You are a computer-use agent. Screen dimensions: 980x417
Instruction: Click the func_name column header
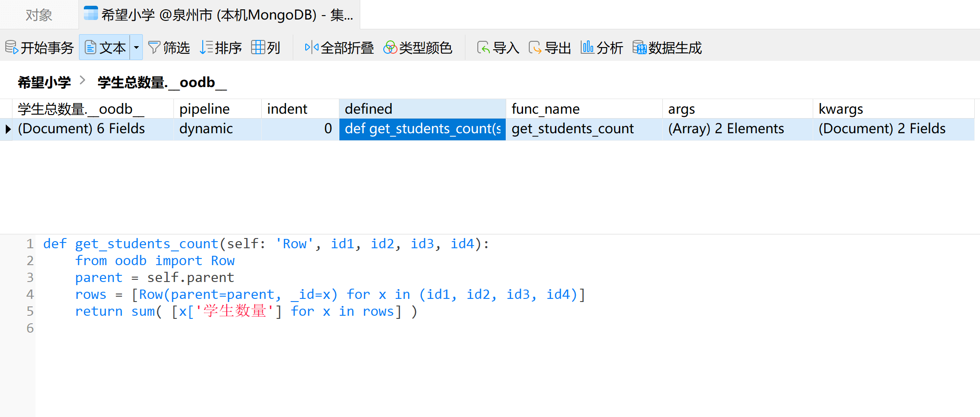pyautogui.click(x=584, y=109)
